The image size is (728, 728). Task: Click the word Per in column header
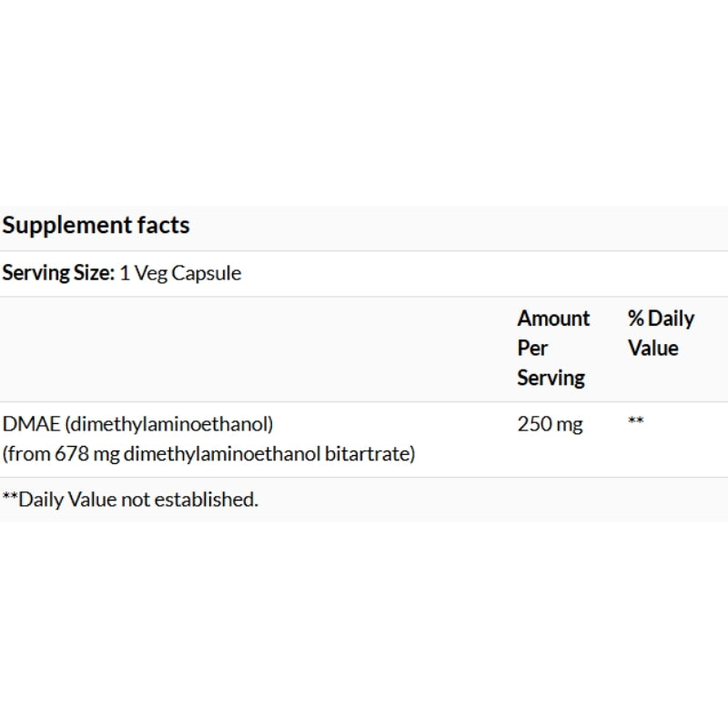click(x=532, y=349)
